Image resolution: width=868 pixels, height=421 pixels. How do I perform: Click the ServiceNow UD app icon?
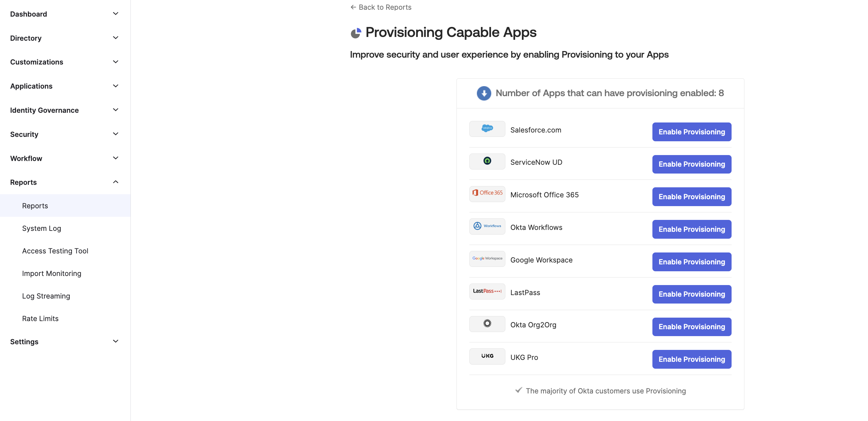tap(487, 161)
